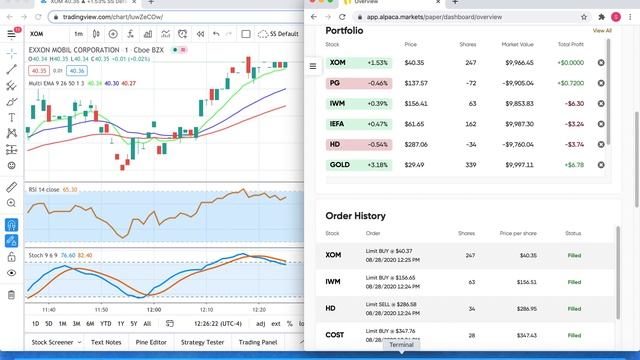Click Order History scrollbar
Image resolution: width=640 pixels, height=360 pixels.
618,273
